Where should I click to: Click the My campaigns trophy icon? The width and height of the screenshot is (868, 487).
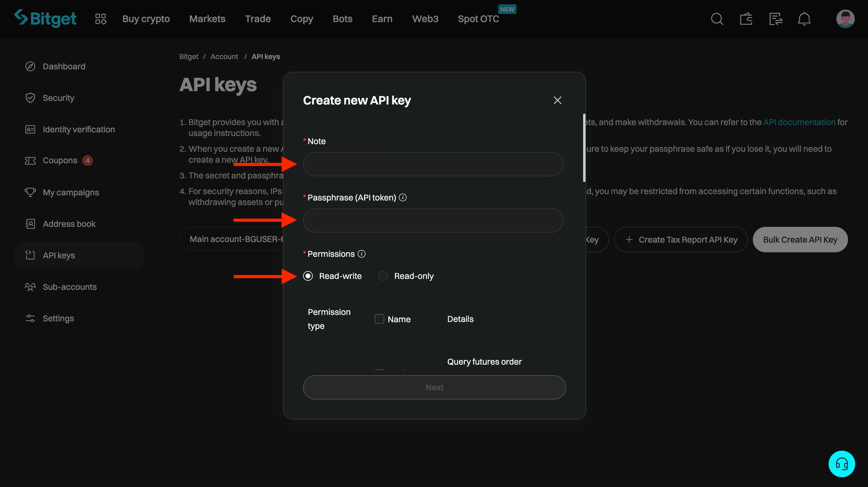click(30, 192)
